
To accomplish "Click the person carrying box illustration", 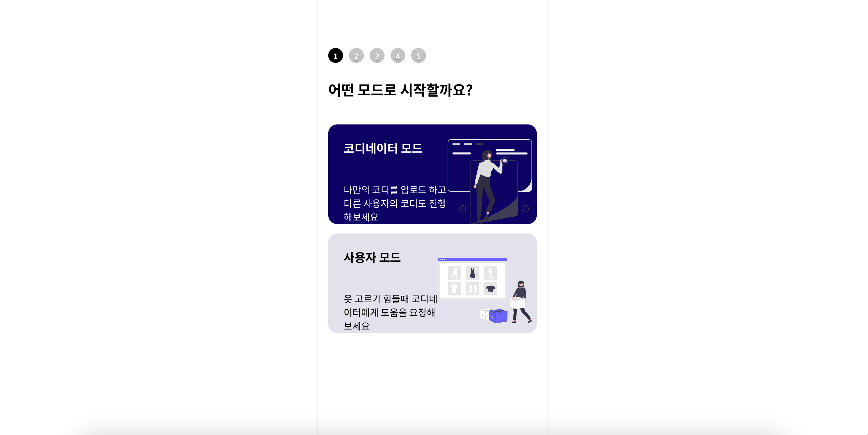I will (x=521, y=302).
